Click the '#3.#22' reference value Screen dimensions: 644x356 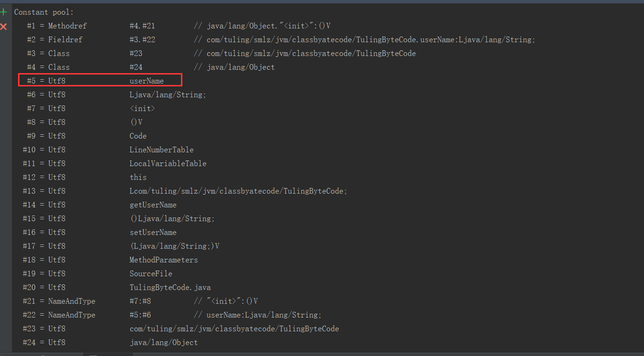point(142,39)
